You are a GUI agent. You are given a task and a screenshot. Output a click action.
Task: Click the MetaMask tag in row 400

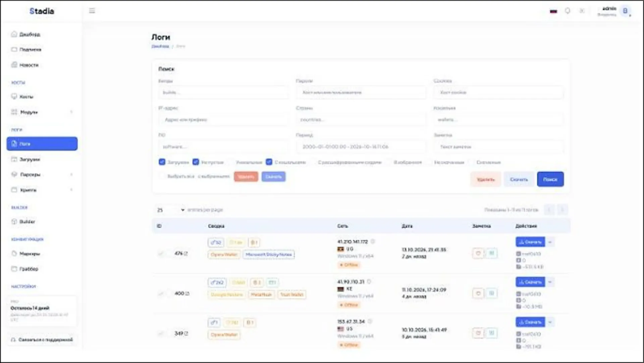coord(261,295)
